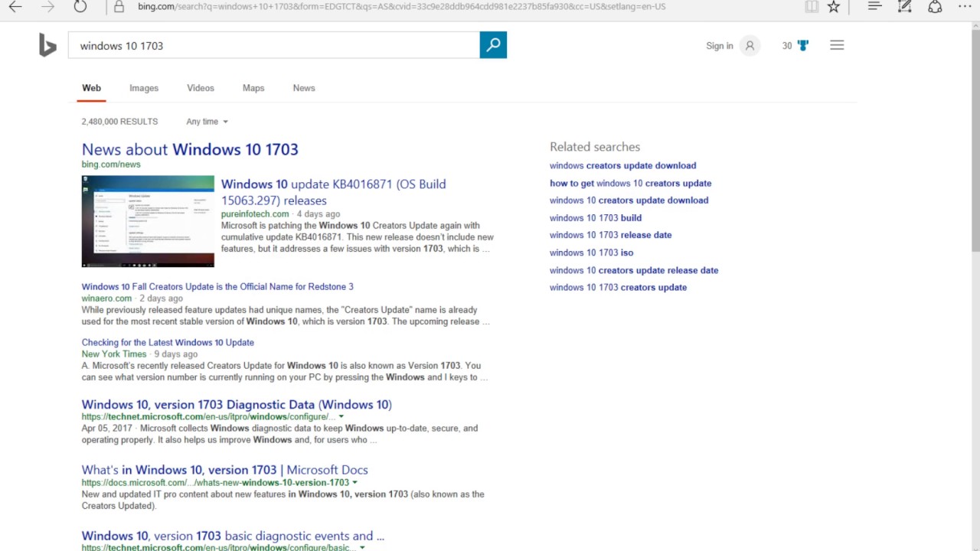This screenshot has width=980, height=551.
Task: Focus the Bing search box
Action: (x=274, y=46)
